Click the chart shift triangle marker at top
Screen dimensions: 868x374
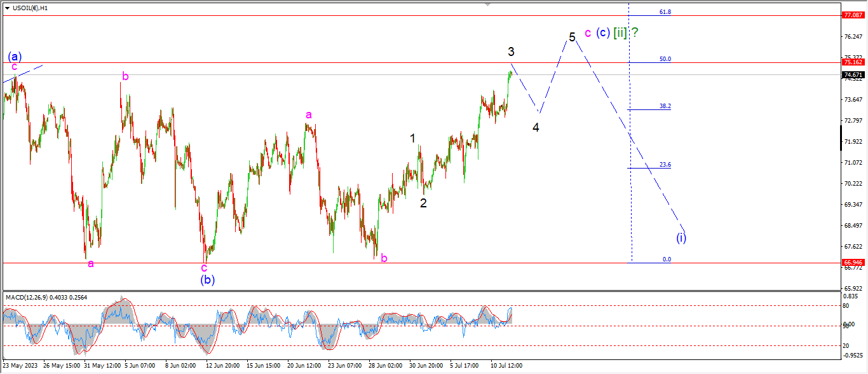pos(488,4)
